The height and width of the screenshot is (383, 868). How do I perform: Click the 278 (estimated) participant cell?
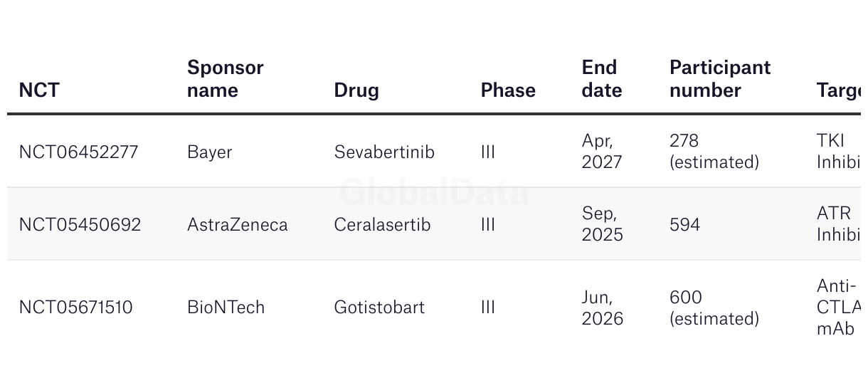point(714,152)
